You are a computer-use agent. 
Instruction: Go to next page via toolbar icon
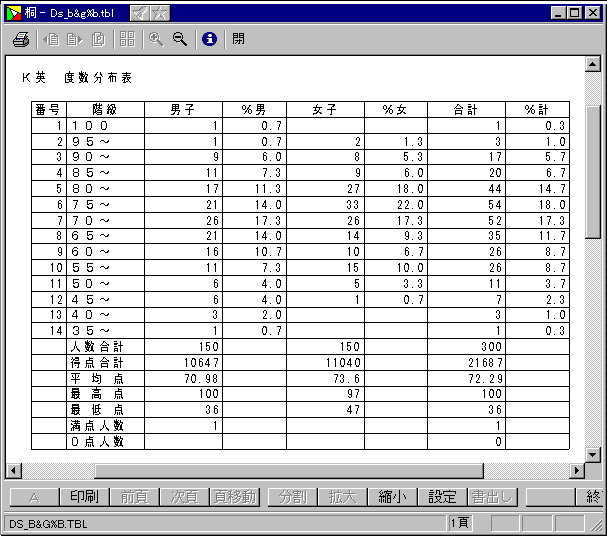point(74,40)
